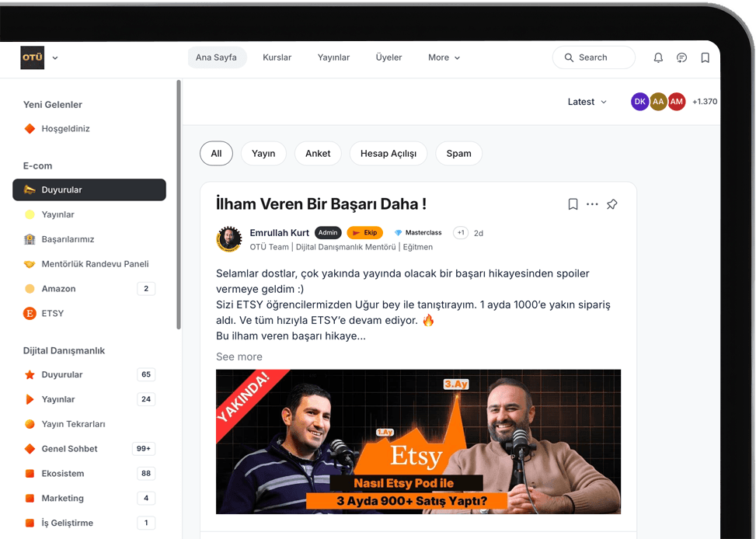Click the OTÜ logo
This screenshot has width=756, height=539.
(x=33, y=57)
